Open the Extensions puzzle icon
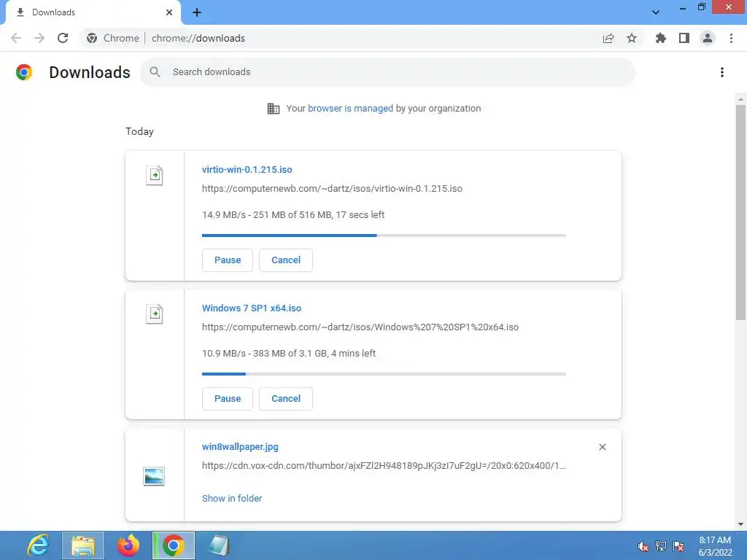Screen dimensions: 747x560 (661, 38)
